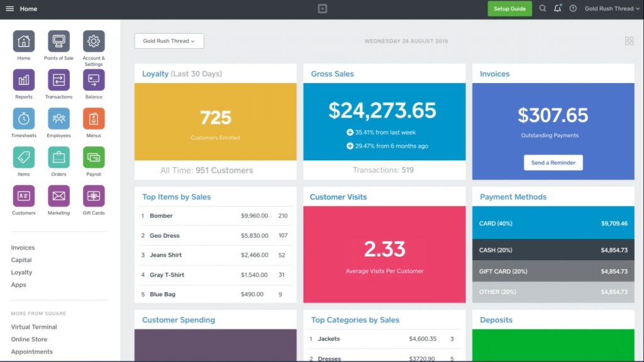
Task: View Orders
Action: [x=58, y=158]
